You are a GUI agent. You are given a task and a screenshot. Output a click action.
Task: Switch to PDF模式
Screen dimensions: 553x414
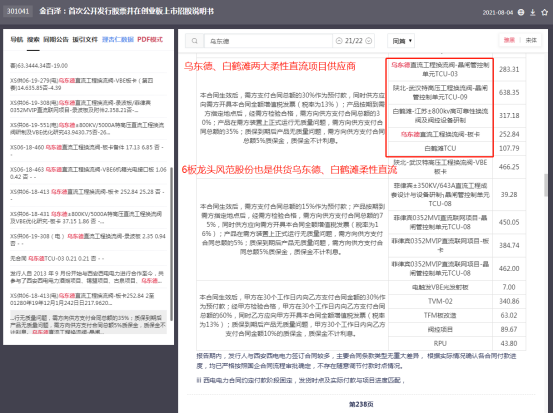[x=150, y=39]
